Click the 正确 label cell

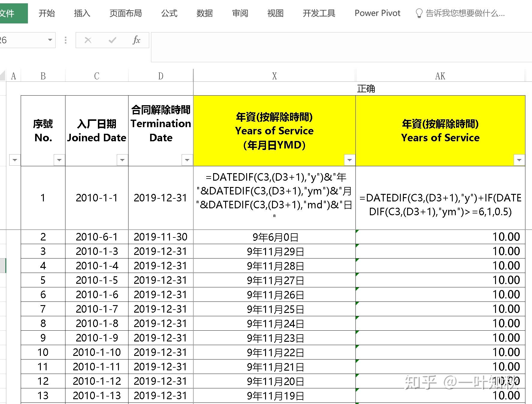[366, 89]
